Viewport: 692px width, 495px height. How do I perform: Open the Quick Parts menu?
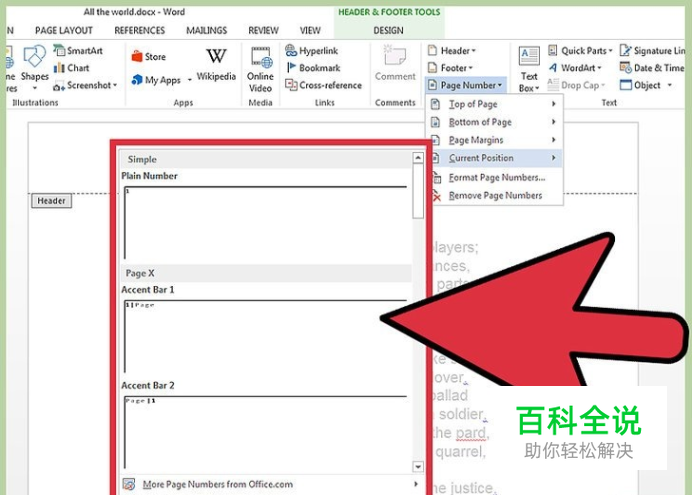(580, 51)
